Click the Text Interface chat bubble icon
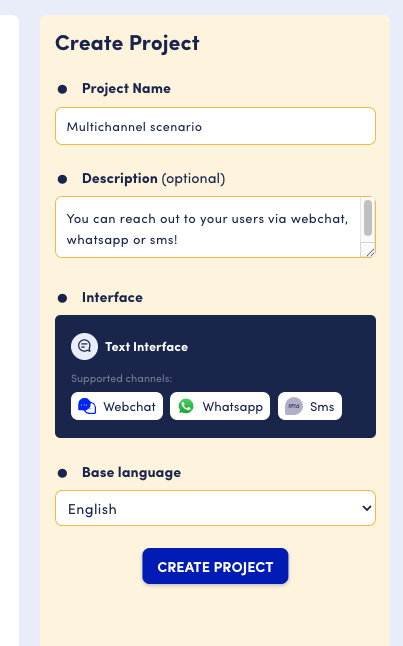The height and width of the screenshot is (646, 403). tap(84, 346)
